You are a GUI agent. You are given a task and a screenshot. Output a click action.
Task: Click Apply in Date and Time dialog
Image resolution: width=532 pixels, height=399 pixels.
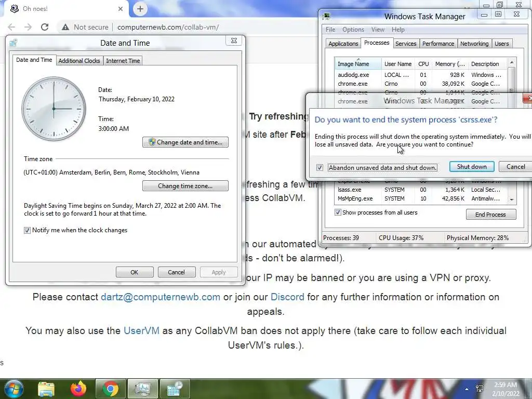219,272
